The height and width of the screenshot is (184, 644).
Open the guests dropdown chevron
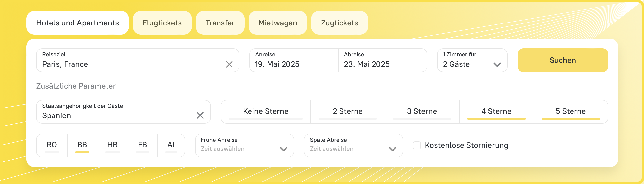tap(497, 65)
